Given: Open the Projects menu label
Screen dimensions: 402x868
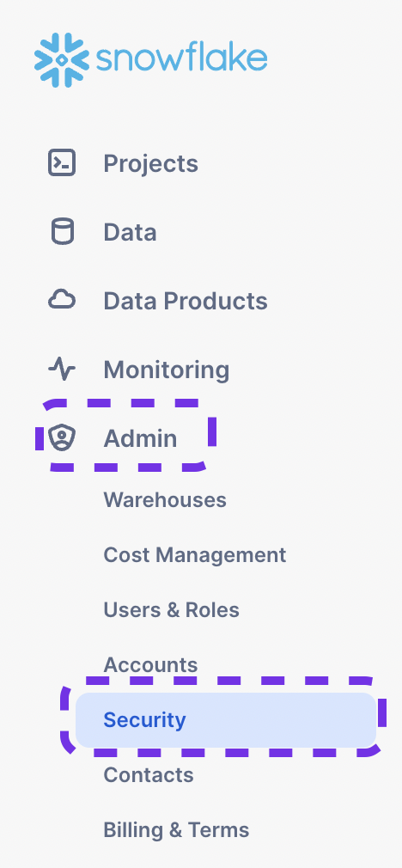Looking at the screenshot, I should (150, 163).
